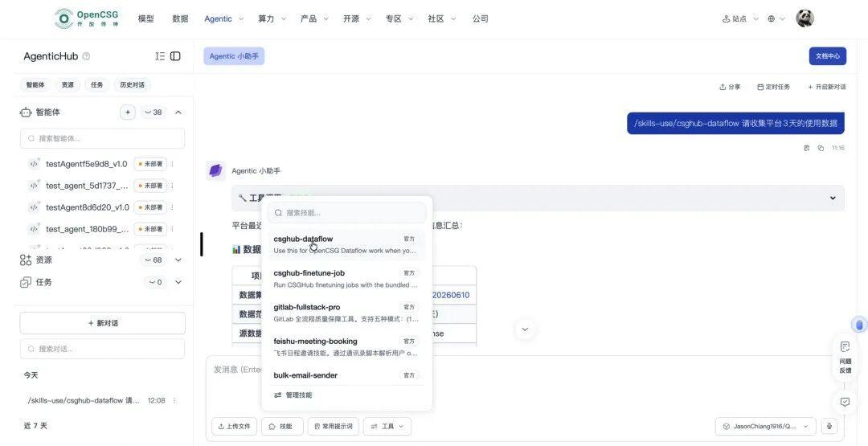
Task: Click the + 新对话 button
Action: coord(102,323)
